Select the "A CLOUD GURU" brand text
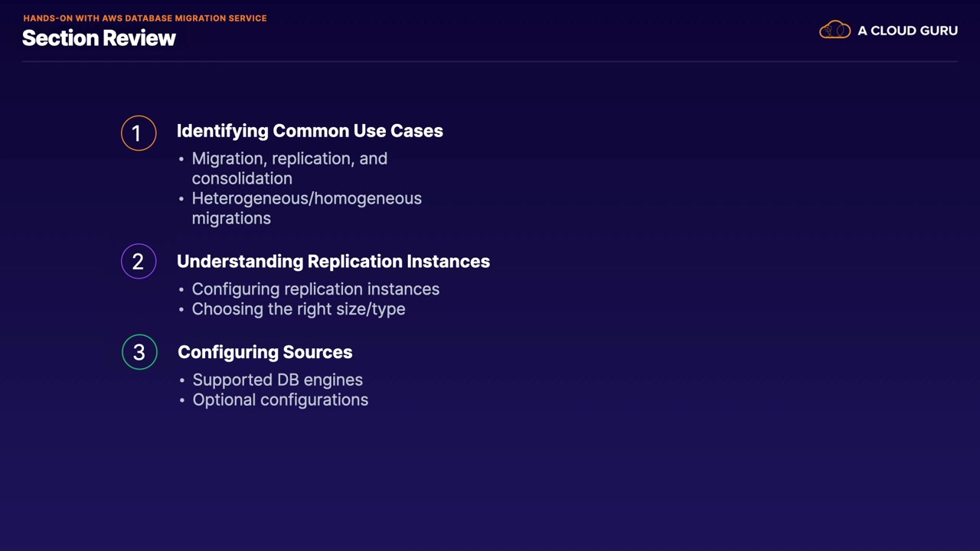The height and width of the screenshot is (551, 980). pos(907,31)
